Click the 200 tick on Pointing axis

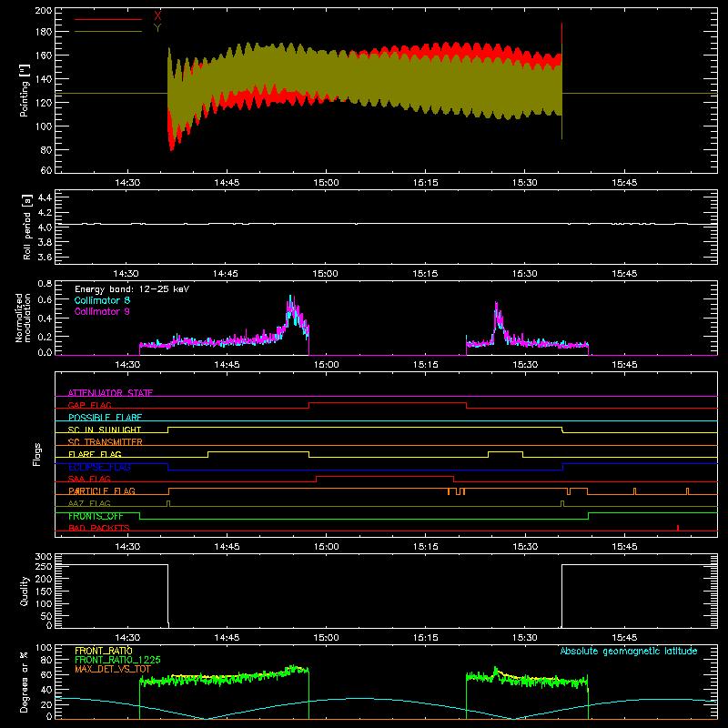coord(44,11)
